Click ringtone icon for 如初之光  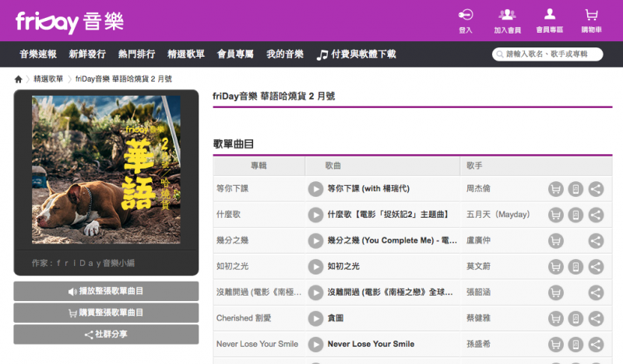pyautogui.click(x=575, y=267)
